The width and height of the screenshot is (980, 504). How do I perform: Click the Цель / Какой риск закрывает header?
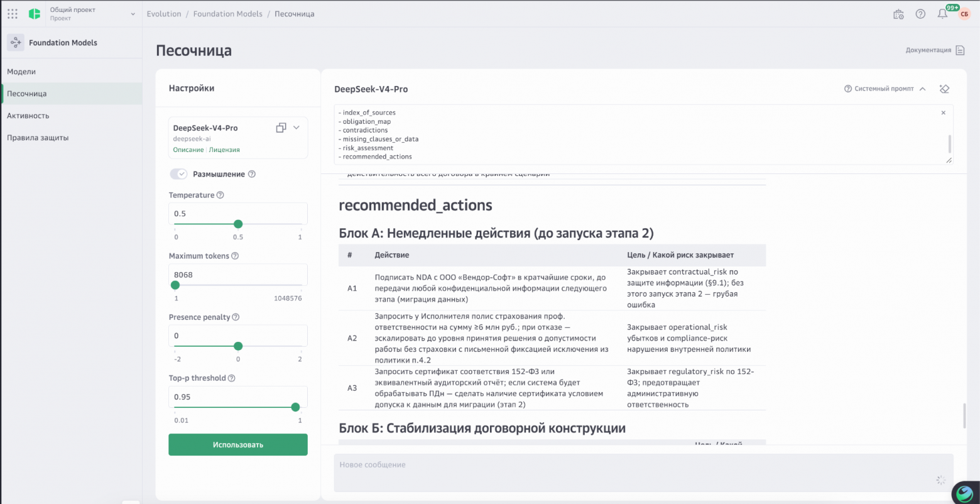tap(680, 255)
